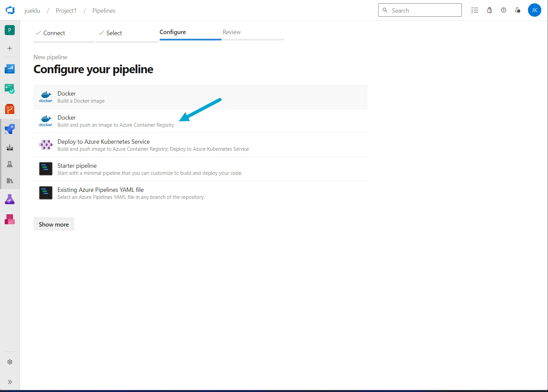This screenshot has width=548, height=392.
Task: Show more pipeline templates
Action: [x=53, y=224]
